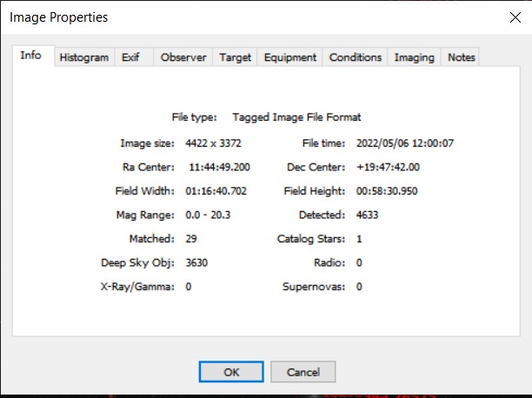Switch to the Info tab

pyautogui.click(x=33, y=56)
